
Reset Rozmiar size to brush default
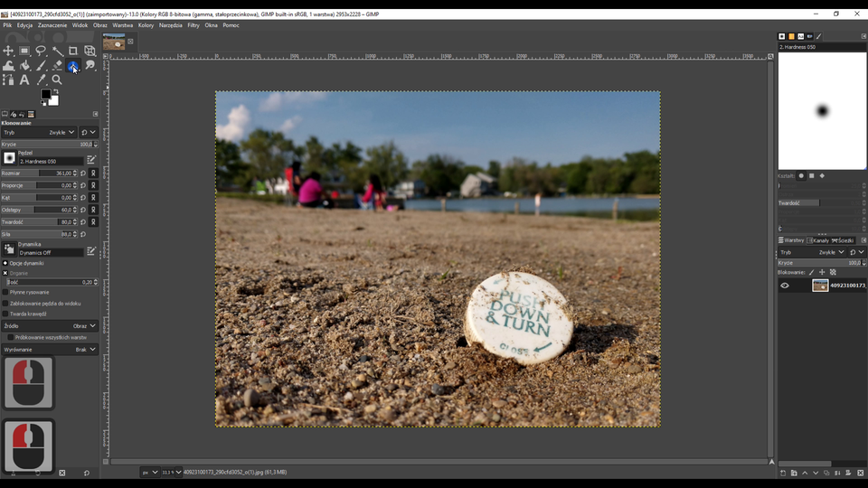tap(83, 174)
